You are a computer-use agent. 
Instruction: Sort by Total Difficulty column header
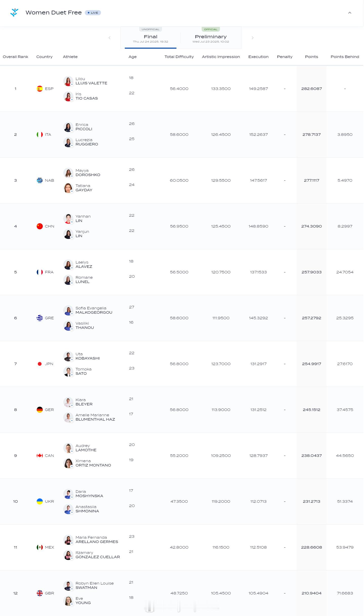tap(179, 57)
